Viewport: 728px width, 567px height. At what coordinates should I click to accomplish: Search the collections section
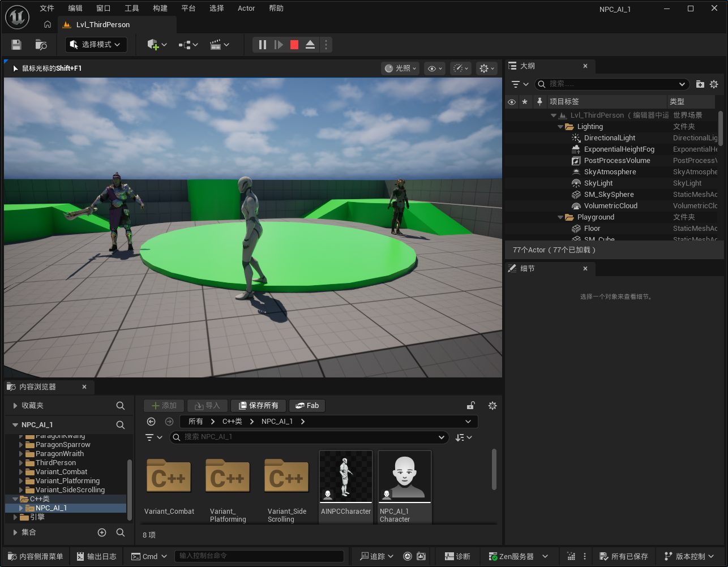[x=121, y=532]
